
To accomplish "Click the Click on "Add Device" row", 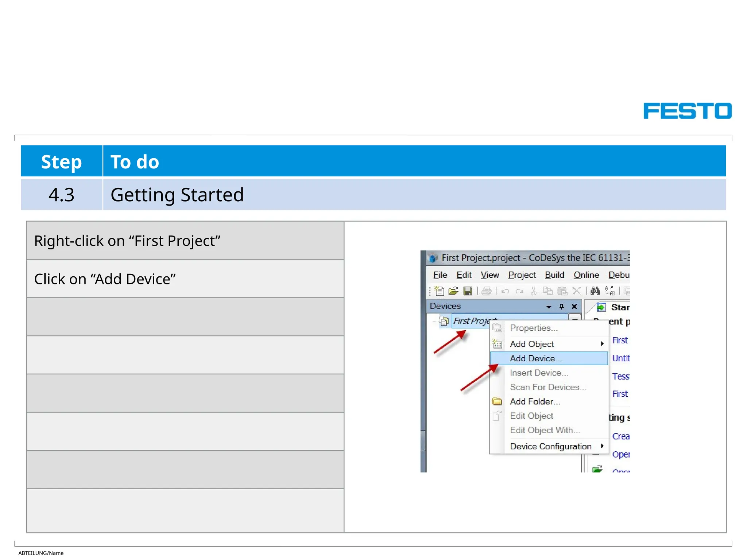I will 185,279.
